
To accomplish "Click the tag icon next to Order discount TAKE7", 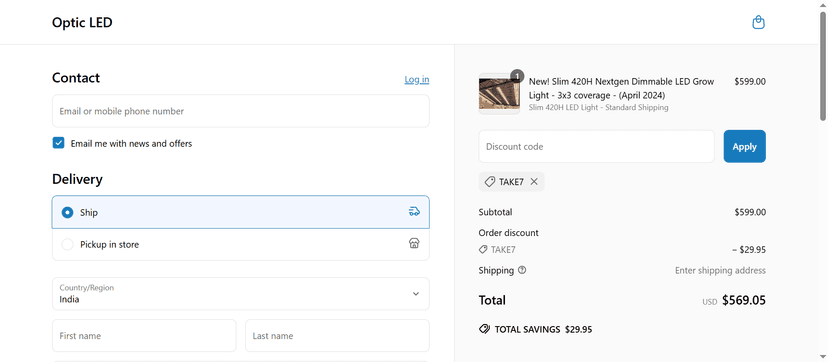I will pos(483,250).
